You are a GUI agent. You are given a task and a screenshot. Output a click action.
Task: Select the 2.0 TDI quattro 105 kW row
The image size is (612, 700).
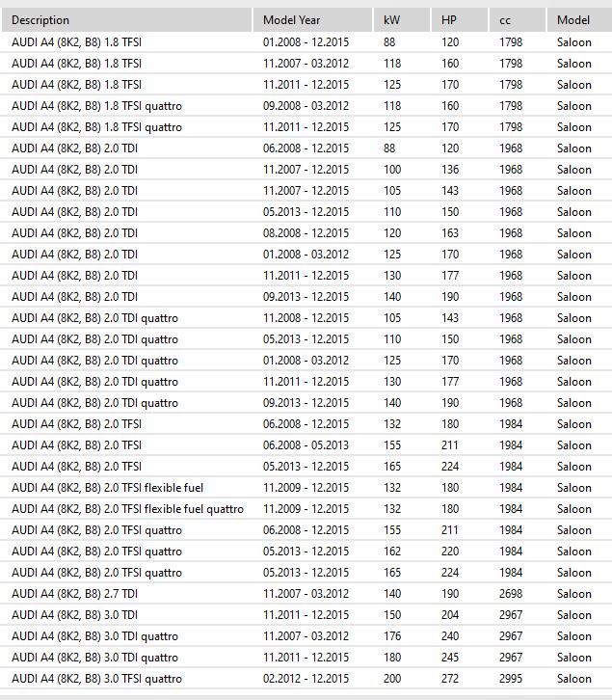tap(306, 318)
